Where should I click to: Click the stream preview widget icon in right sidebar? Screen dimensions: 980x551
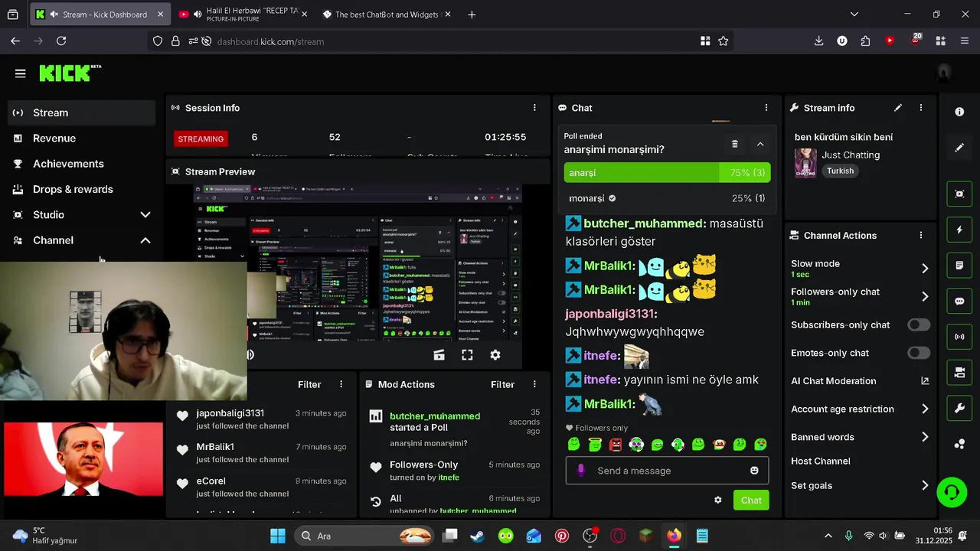click(x=959, y=194)
